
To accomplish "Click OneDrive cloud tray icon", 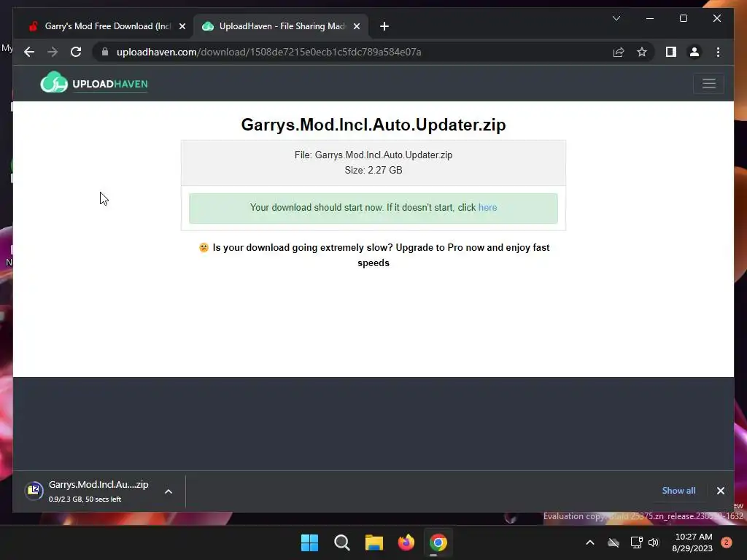I will point(613,542).
